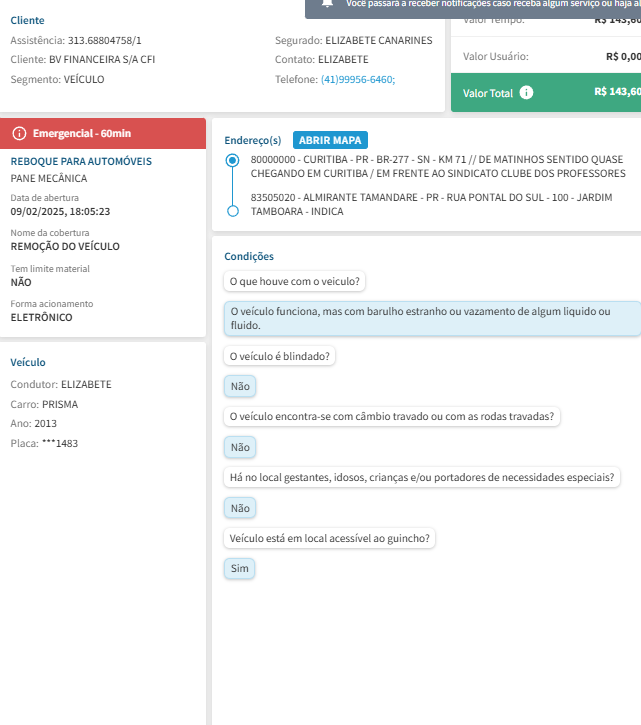Click the opening date 09/02/2025, 18:05:23
The image size is (641, 725).
point(61,212)
